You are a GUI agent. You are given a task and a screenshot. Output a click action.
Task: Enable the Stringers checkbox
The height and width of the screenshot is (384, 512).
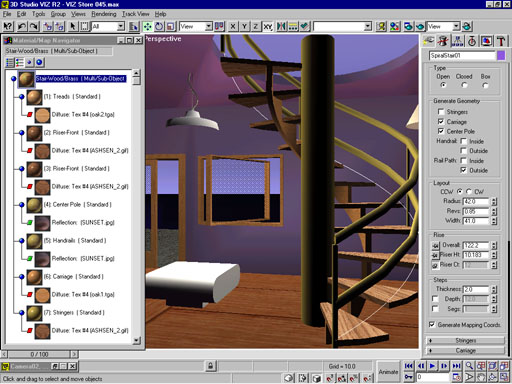point(441,112)
